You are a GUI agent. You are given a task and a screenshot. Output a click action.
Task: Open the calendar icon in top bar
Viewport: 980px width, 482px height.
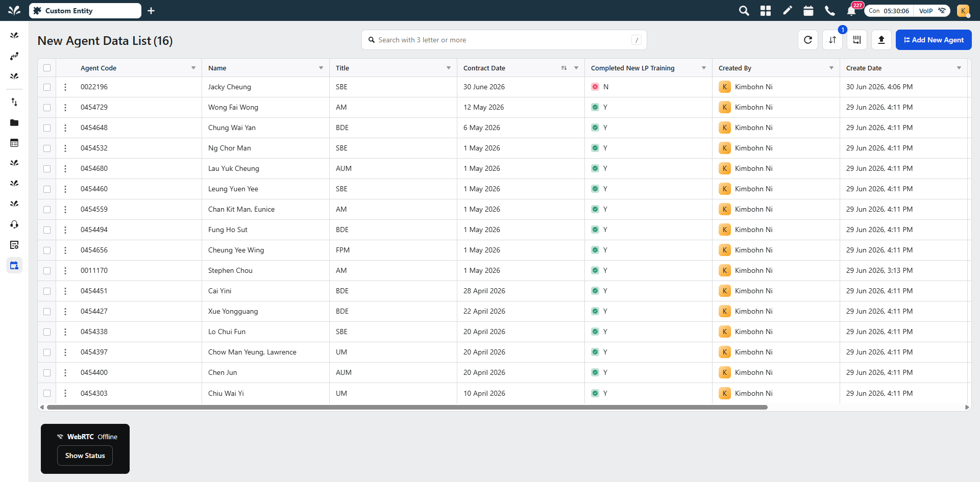808,11
